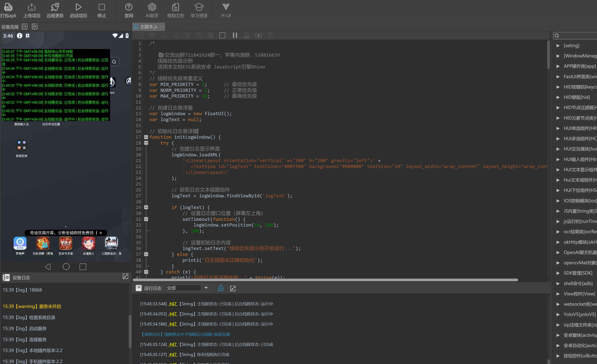Click the clear-log broom icon in 运行日志
597x364 pixels.
[x=221, y=288]
